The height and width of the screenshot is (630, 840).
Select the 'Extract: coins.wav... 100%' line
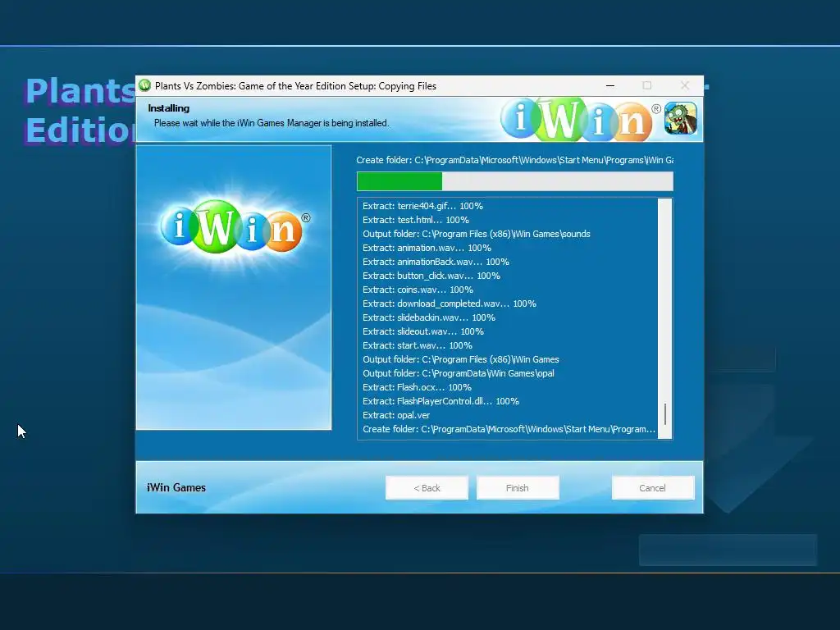point(418,290)
